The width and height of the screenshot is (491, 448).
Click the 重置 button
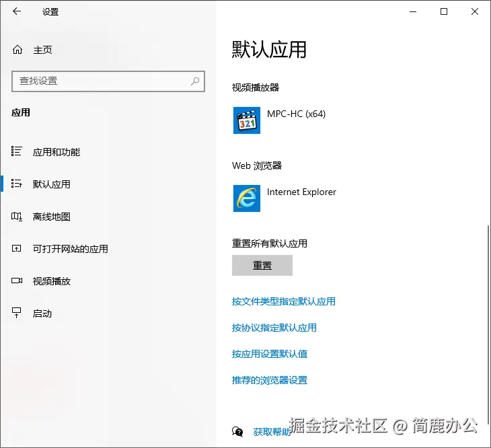pos(262,265)
